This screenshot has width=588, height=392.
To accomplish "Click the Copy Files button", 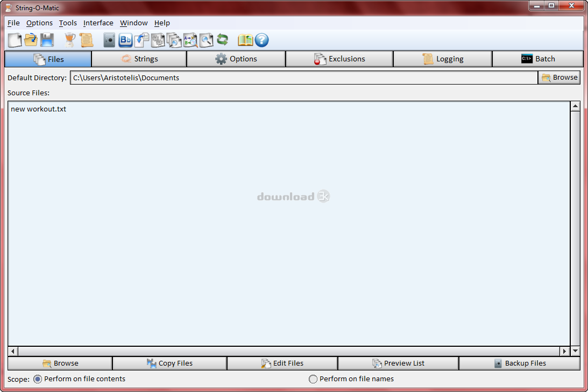I will pos(169,363).
